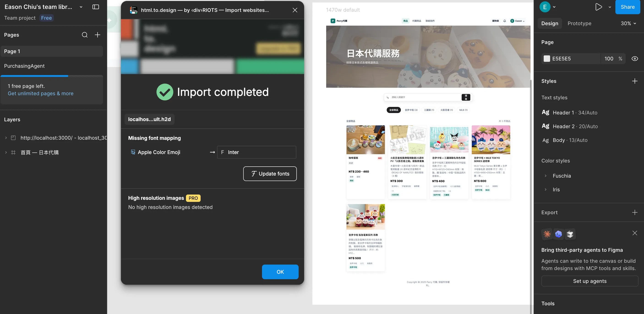
Task: Click the PRO badge beside High resolution images
Action: point(193,198)
